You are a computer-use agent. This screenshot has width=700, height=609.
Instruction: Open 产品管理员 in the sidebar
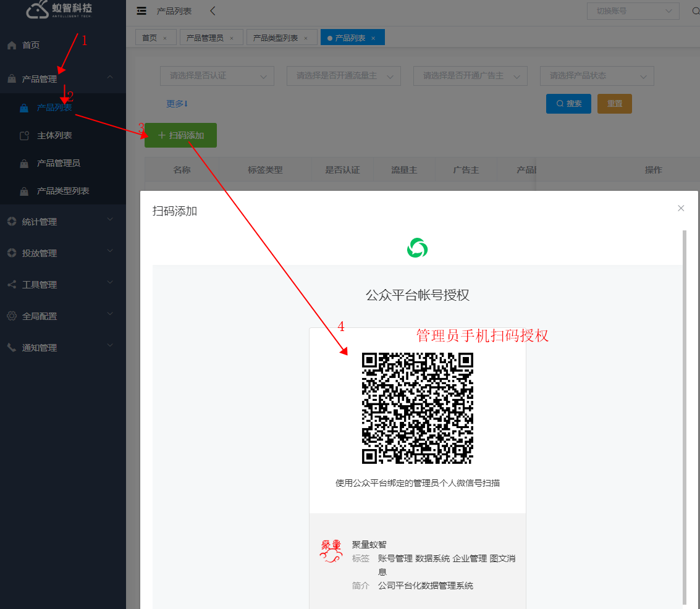point(63,163)
